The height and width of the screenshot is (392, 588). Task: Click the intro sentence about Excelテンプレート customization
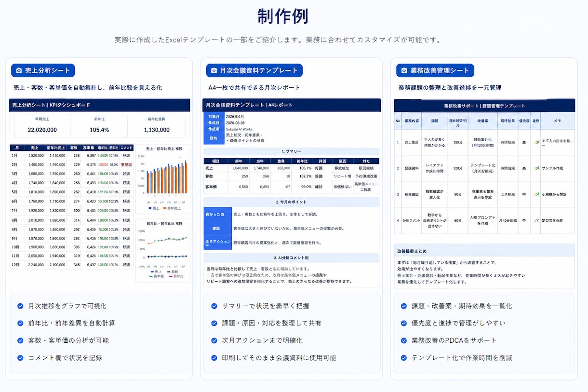(278, 40)
